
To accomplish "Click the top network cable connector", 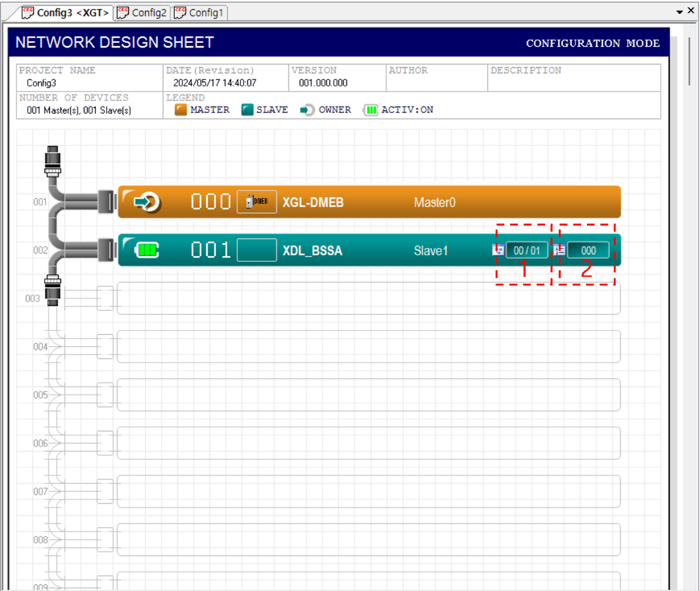I will [53, 161].
